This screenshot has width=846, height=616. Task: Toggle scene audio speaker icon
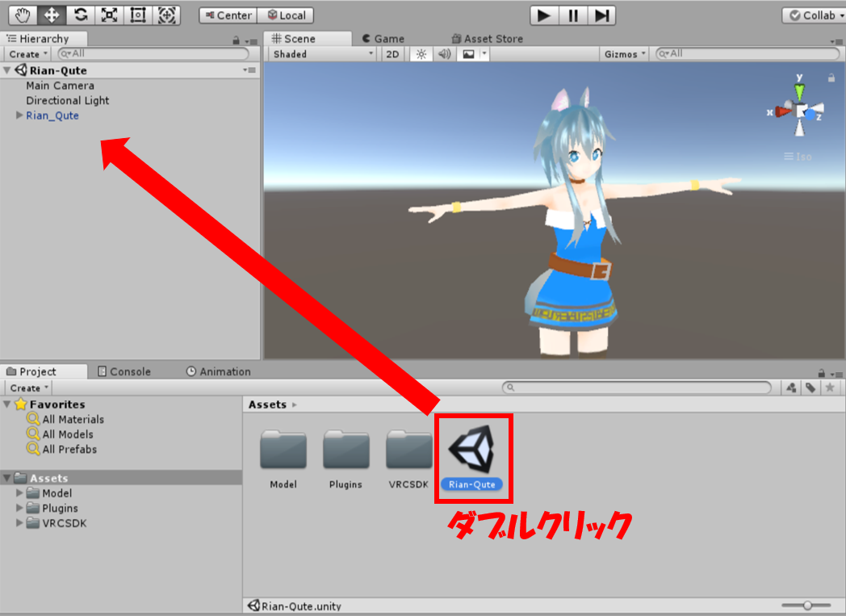click(443, 54)
